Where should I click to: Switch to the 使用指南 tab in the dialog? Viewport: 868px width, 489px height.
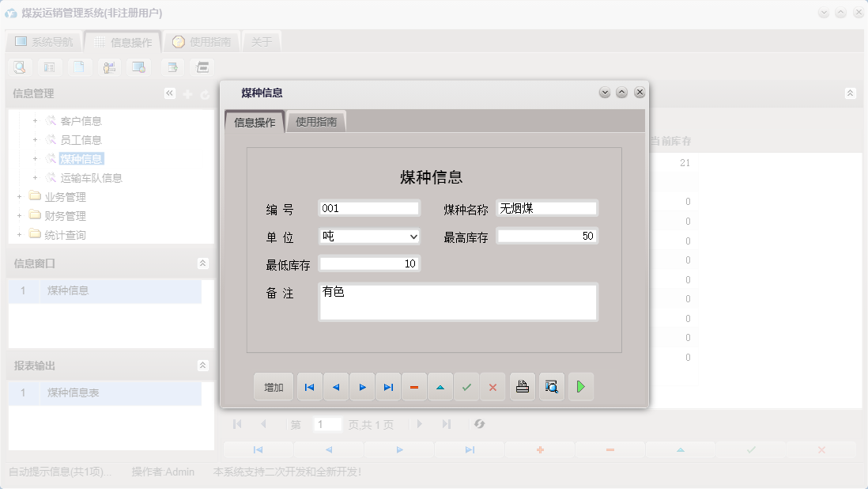coord(316,121)
